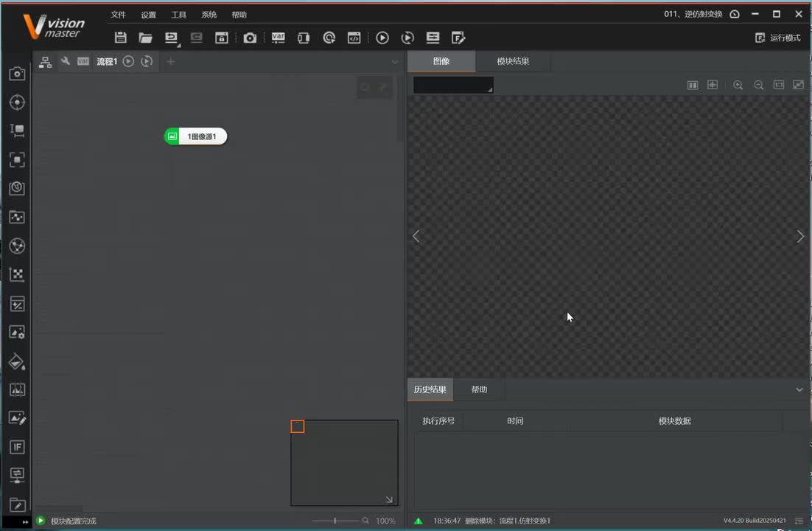812x531 pixels.
Task: Open the 帮助 menu
Action: coord(239,15)
